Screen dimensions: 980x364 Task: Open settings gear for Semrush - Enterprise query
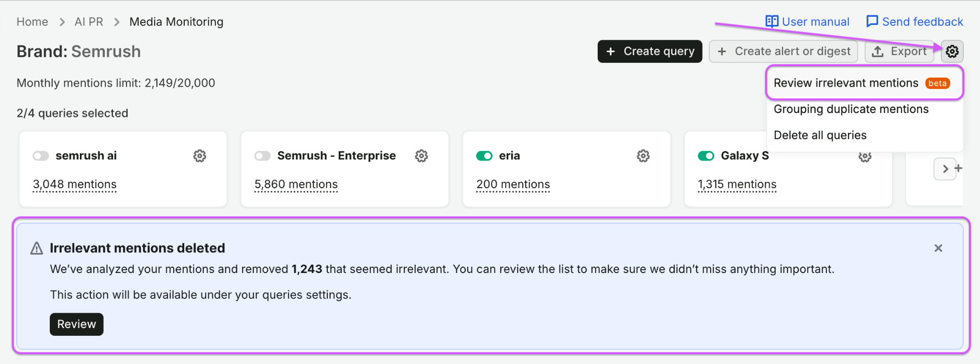[x=421, y=156]
